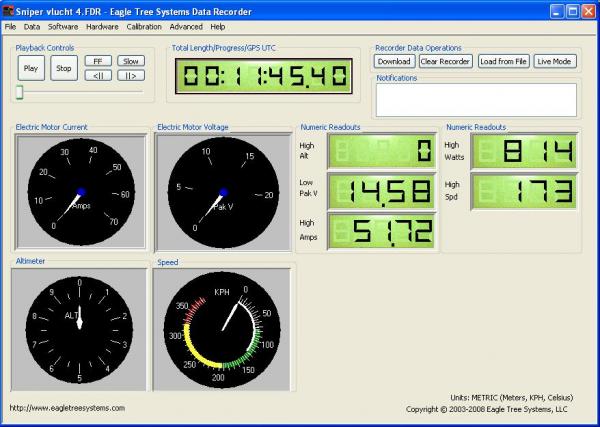600x427 pixels.
Task: Click the KPH Speed gauge
Action: pos(222,330)
